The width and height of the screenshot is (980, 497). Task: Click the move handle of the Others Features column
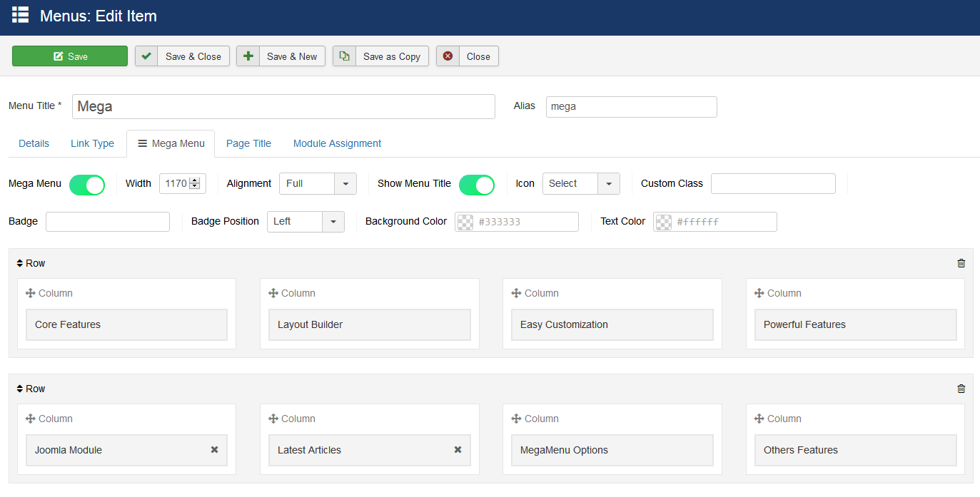(x=759, y=419)
